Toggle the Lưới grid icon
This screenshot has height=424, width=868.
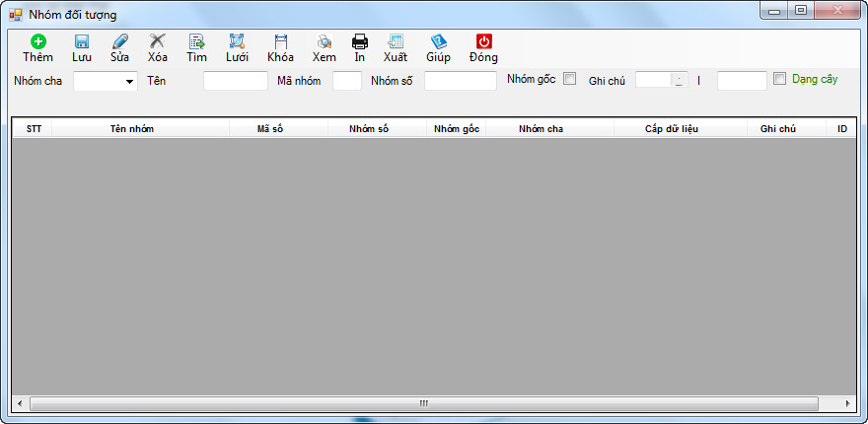(x=237, y=41)
